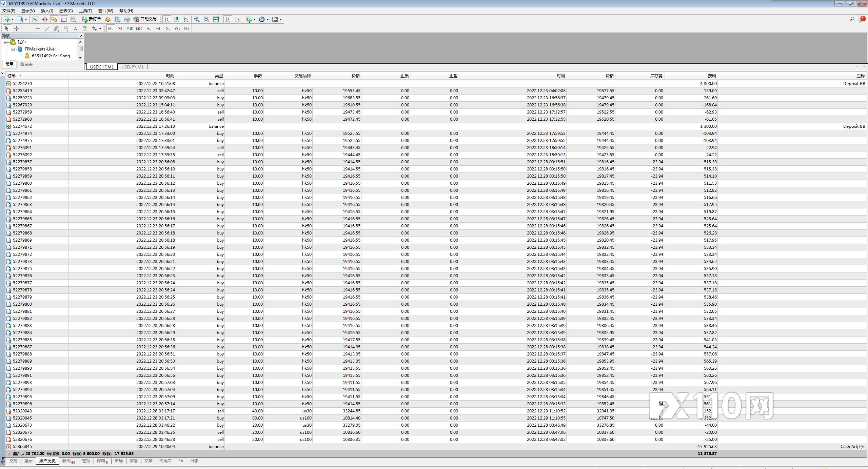Select the D1 timeframe button
Viewport: 868px width, 469px height.
click(167, 28)
